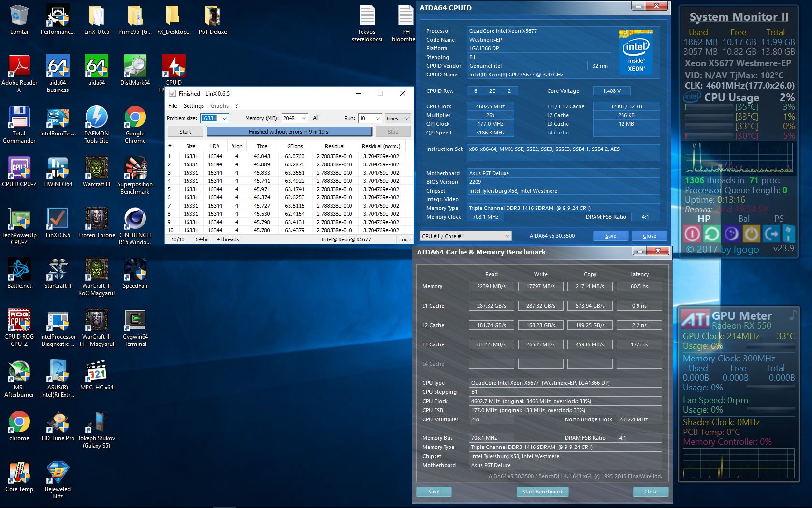Click the GFlops column header in LinX
The width and height of the screenshot is (812, 508).
click(x=295, y=146)
